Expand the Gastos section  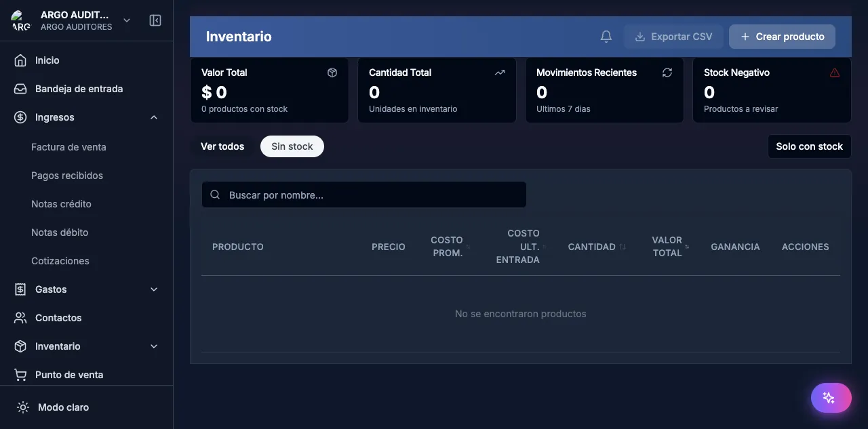pyautogui.click(x=153, y=289)
